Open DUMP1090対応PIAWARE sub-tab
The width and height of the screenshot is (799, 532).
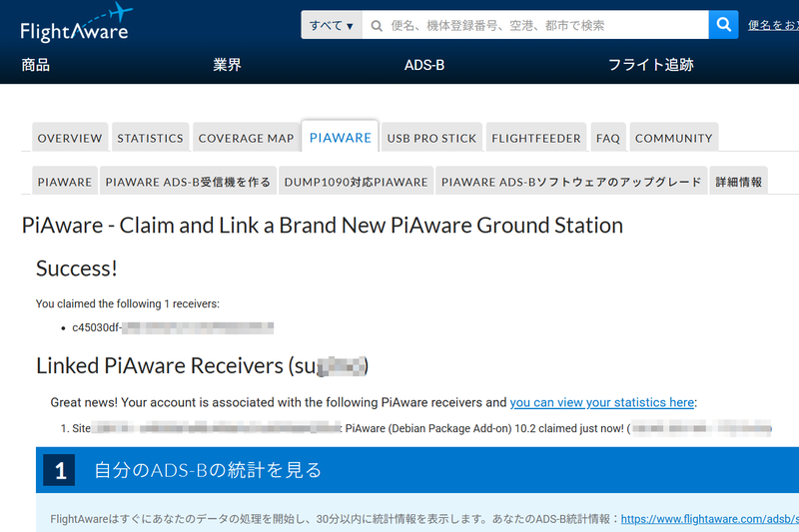356,182
